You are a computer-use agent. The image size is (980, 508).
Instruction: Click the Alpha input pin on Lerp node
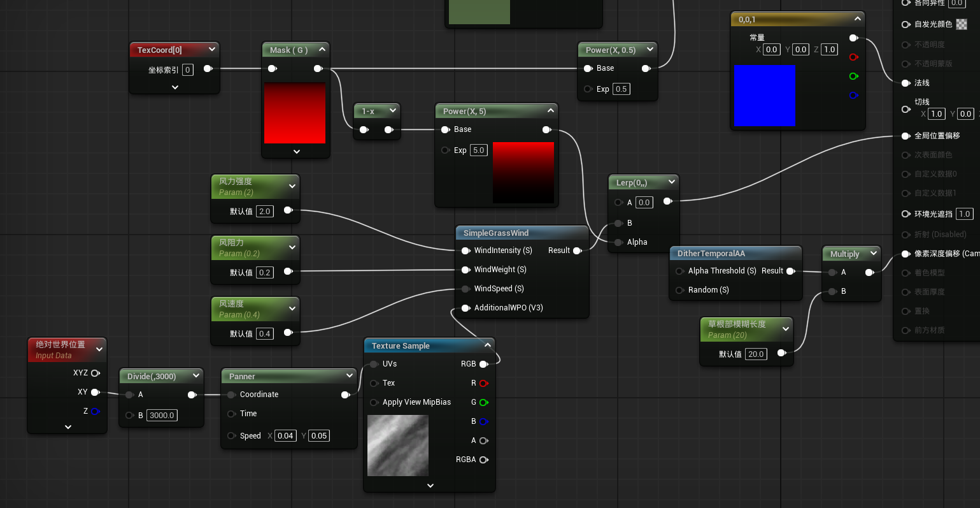618,242
